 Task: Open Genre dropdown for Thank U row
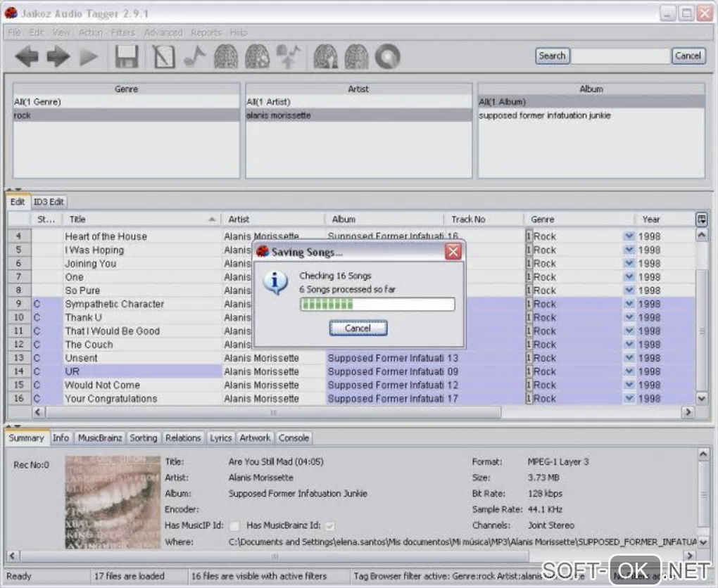(629, 317)
